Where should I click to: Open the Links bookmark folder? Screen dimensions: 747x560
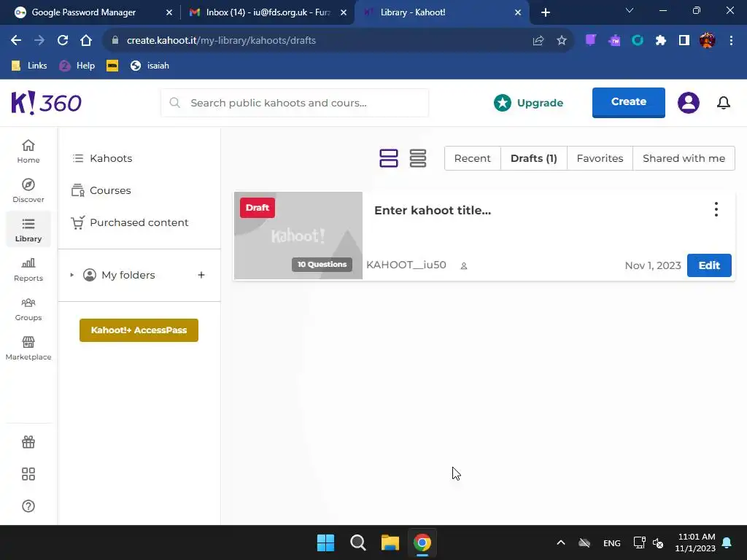click(28, 66)
